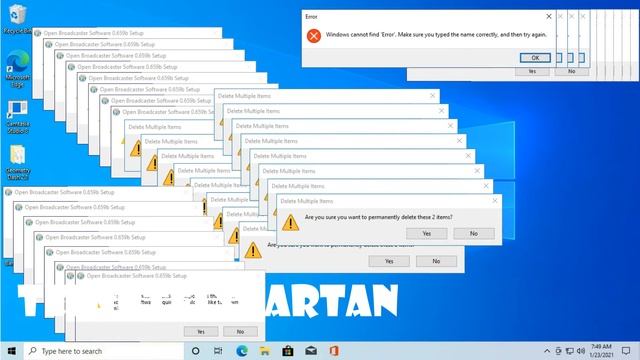Screen dimensions: 640x360
Task: Close the frontmost Delete Multiple Items dialog
Action: tap(495, 201)
